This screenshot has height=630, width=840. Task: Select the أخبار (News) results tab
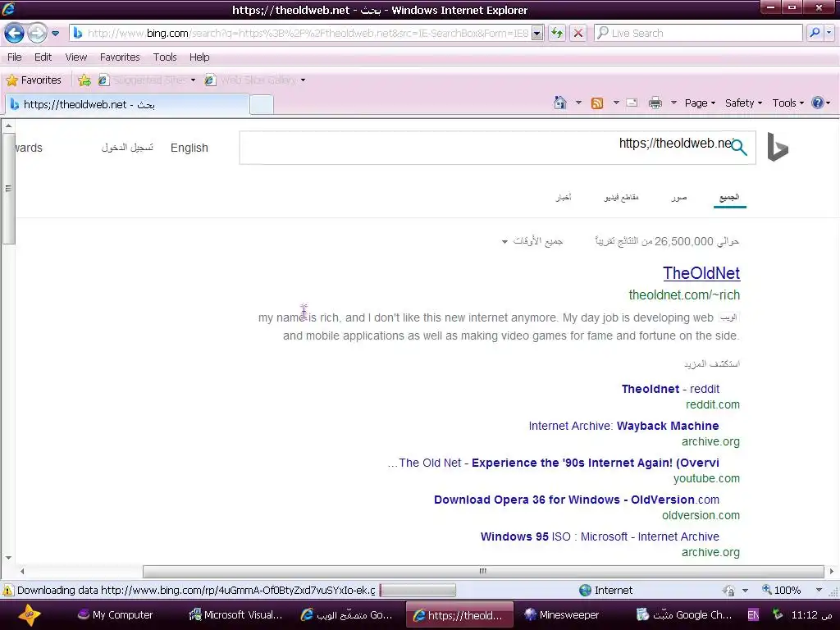[563, 198]
